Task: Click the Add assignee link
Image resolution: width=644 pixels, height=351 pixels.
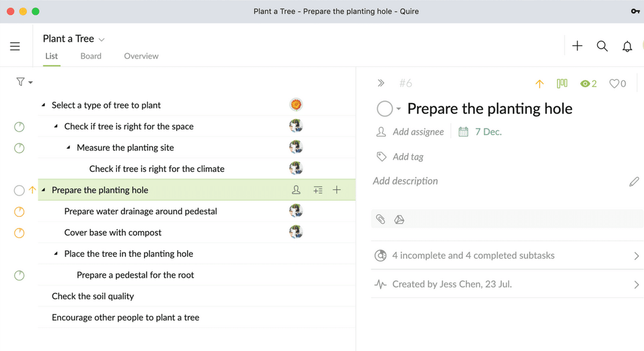Action: [418, 132]
